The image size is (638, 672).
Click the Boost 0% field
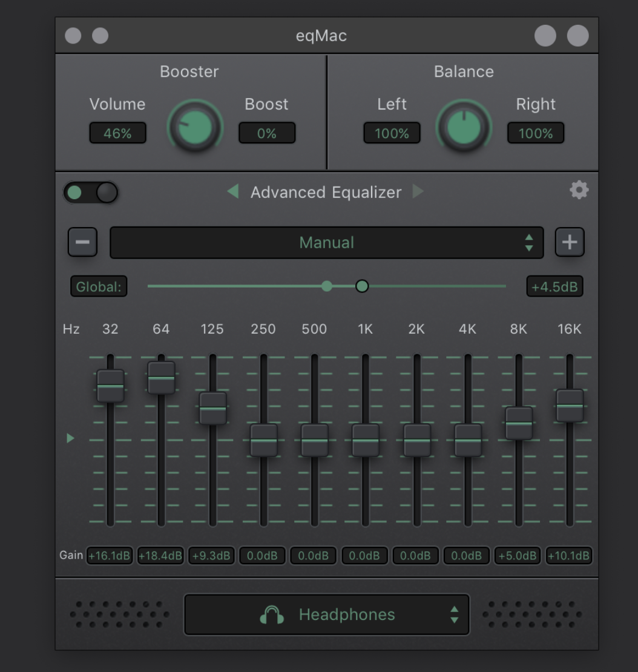pyautogui.click(x=266, y=133)
